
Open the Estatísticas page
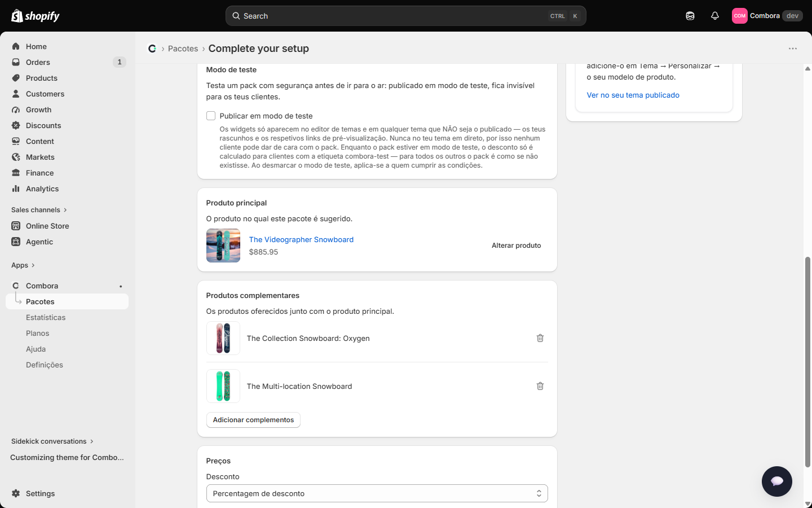(46, 317)
